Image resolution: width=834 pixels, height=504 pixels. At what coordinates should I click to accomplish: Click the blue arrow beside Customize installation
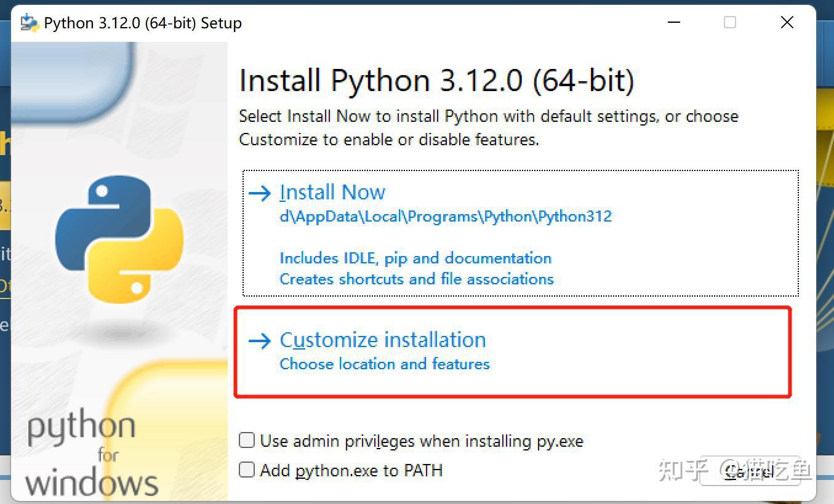click(260, 340)
